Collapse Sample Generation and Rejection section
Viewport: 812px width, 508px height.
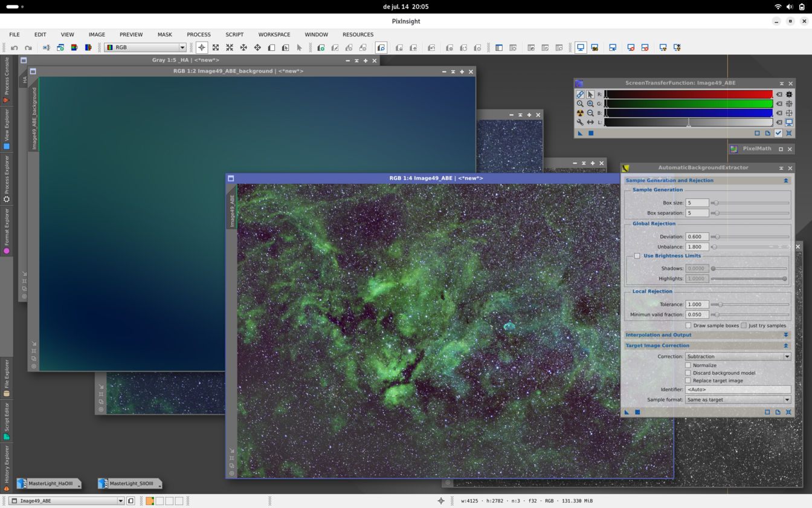(786, 180)
